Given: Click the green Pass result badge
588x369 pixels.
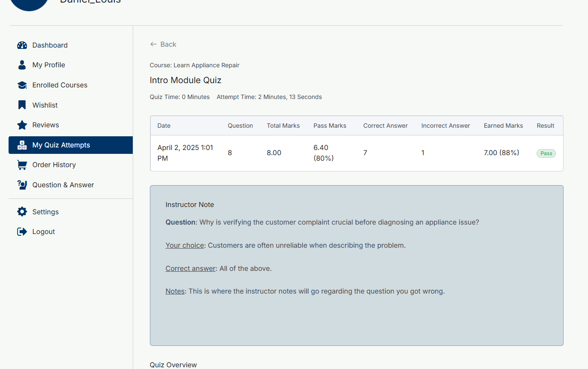Looking at the screenshot, I should [546, 153].
